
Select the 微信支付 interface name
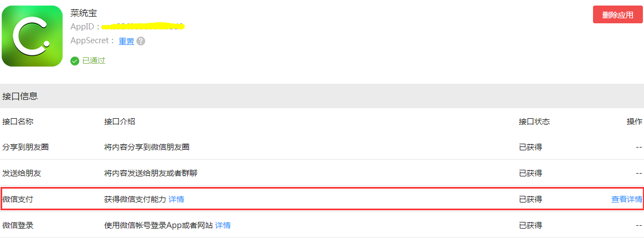(18, 199)
